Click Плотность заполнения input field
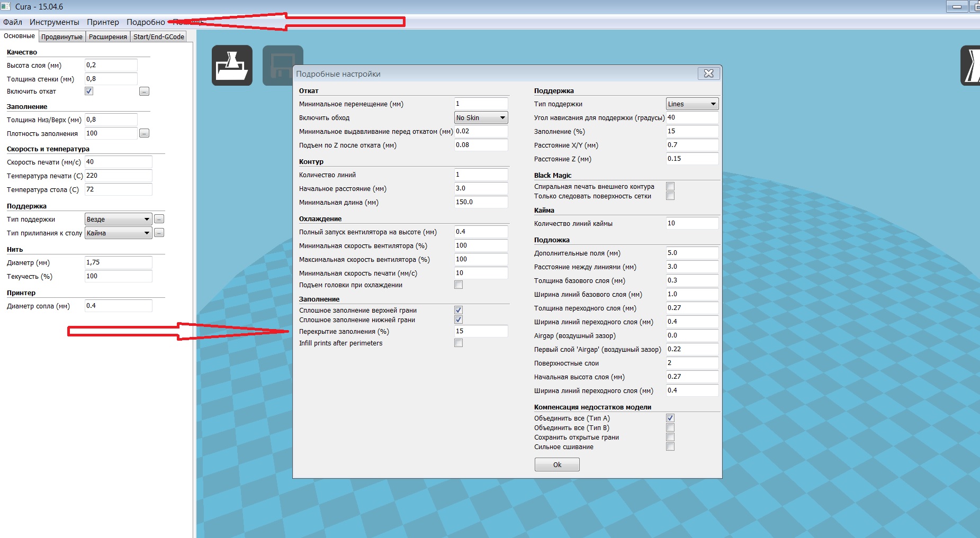Screen dimensions: 980x538 111,133
